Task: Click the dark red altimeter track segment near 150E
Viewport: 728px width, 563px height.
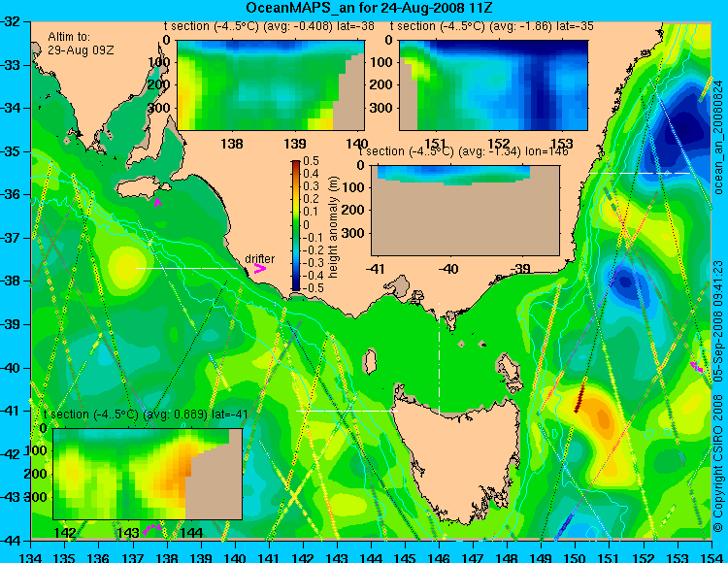Action: point(579,396)
